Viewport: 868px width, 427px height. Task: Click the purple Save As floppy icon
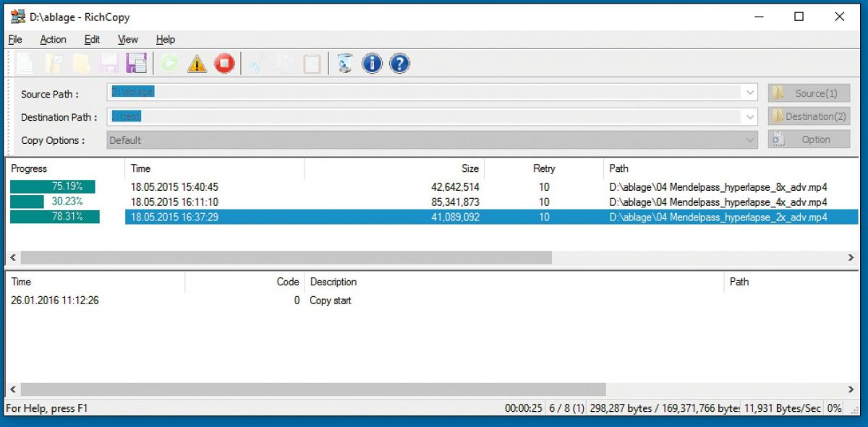tap(136, 64)
